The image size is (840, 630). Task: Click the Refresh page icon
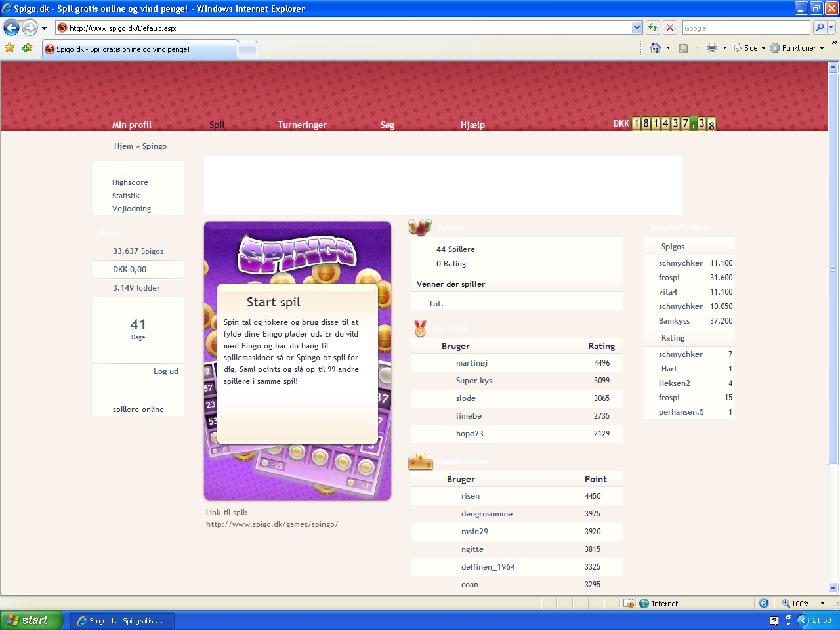pos(653,28)
